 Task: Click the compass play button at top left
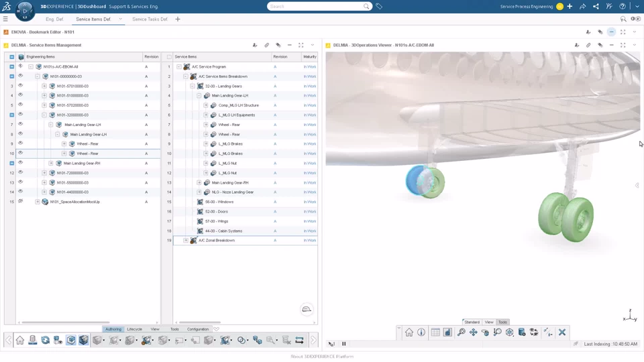[x=25, y=11]
